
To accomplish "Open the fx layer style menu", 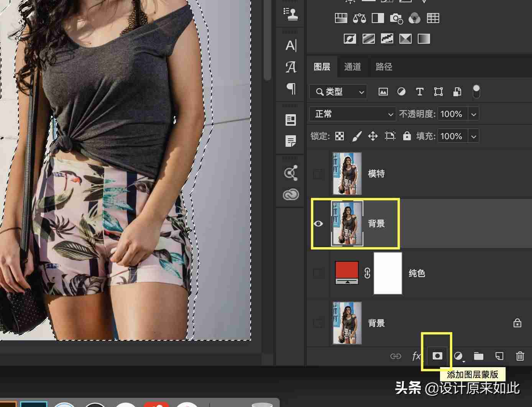I will (416, 356).
